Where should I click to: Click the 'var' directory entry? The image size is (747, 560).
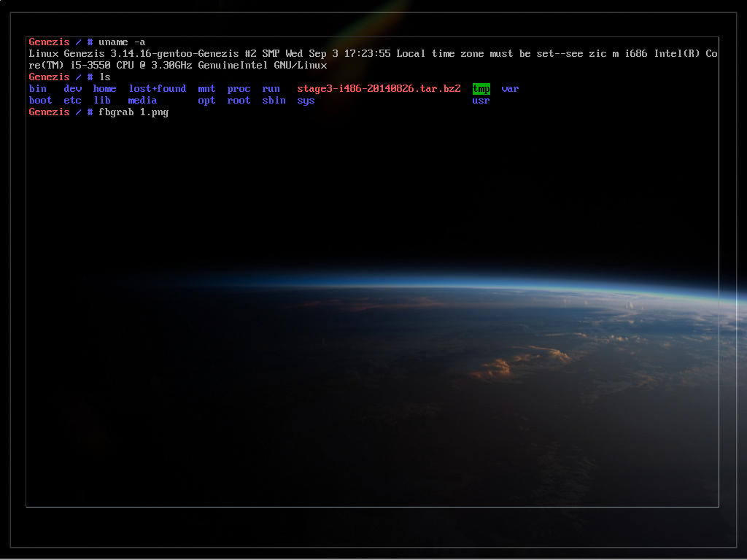510,89
